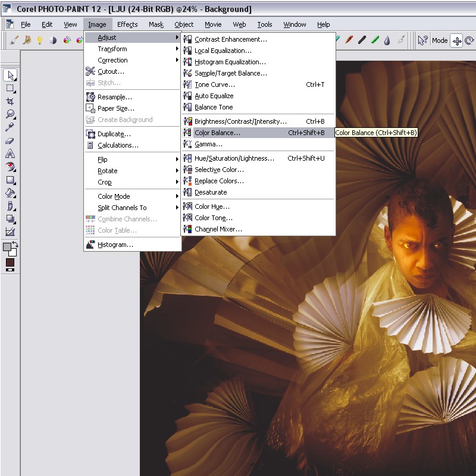476x476 pixels.
Task: Swap foreground and background colors
Action: tap(15, 245)
